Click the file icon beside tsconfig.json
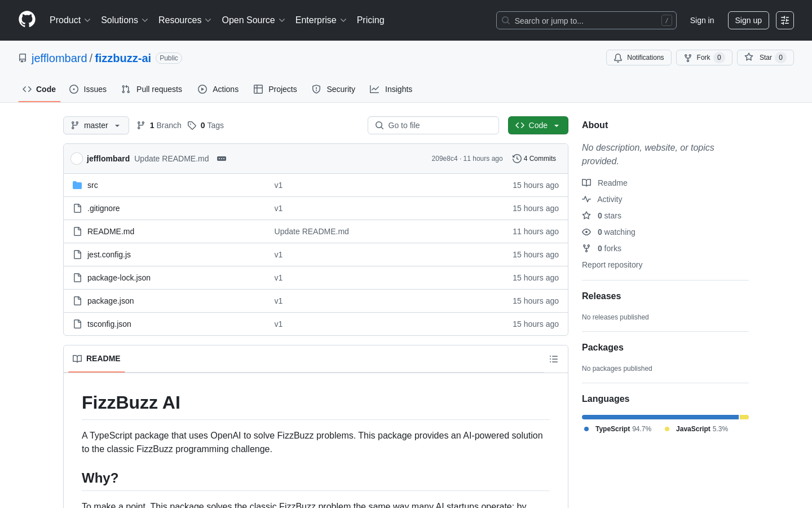 pos(77,324)
